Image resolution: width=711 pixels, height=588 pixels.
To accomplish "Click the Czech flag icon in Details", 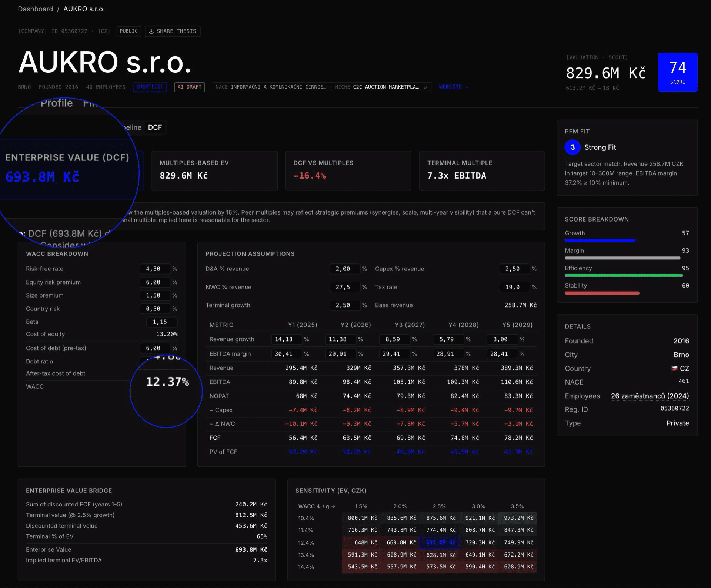I will coord(674,368).
